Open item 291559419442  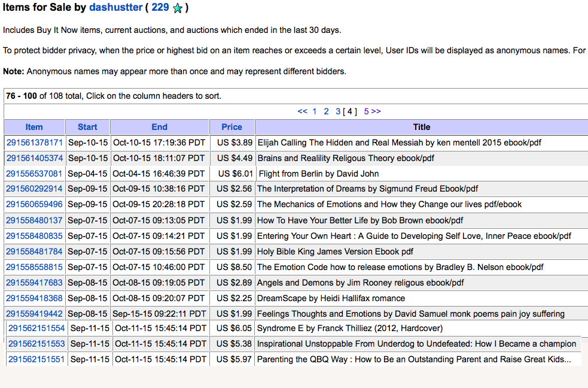(34, 314)
